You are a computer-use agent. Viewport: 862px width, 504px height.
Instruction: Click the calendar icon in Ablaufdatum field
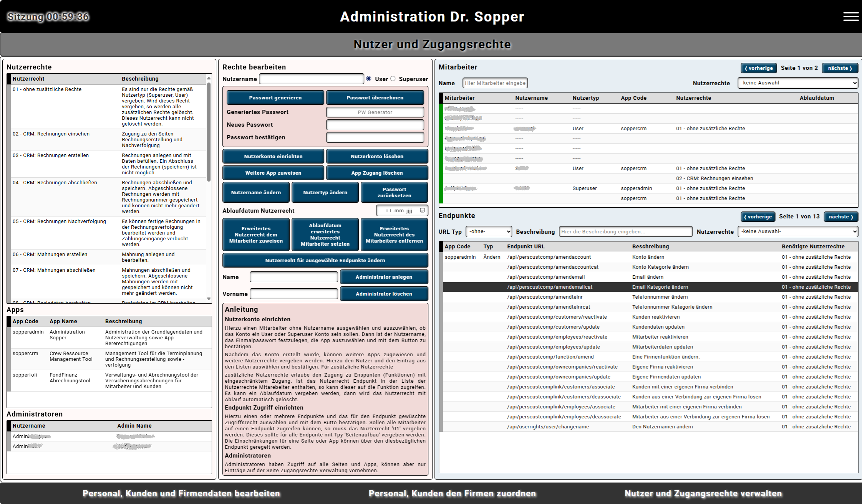point(422,210)
